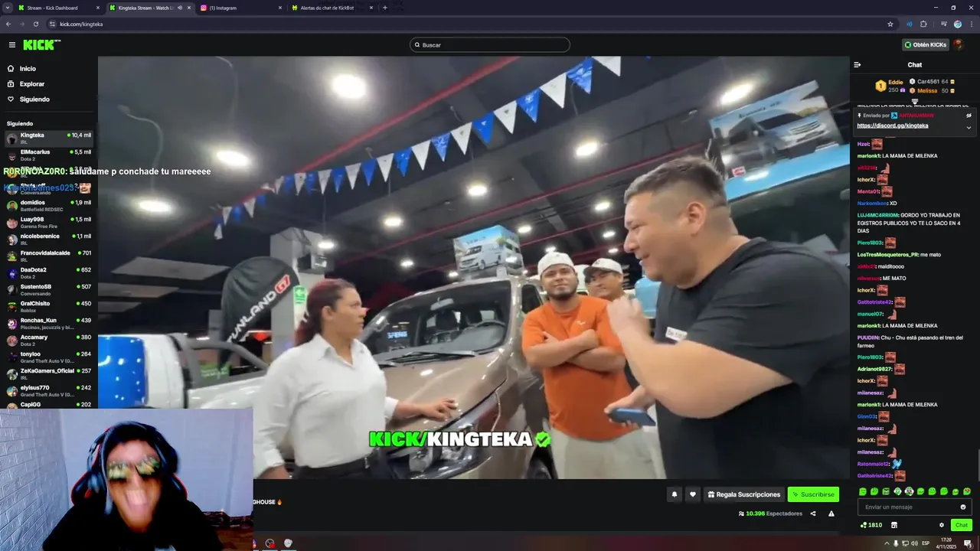Click the Buscar search field
This screenshot has width=980, height=551.
click(x=490, y=45)
